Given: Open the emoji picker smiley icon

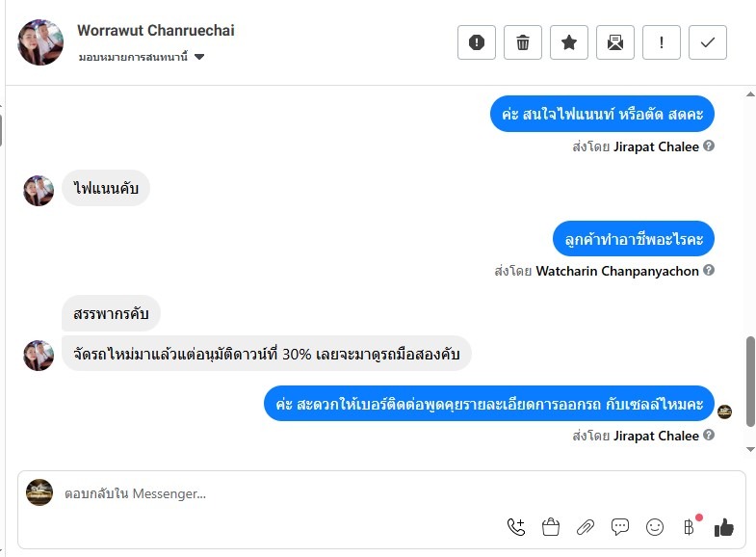Looking at the screenshot, I should (x=655, y=526).
